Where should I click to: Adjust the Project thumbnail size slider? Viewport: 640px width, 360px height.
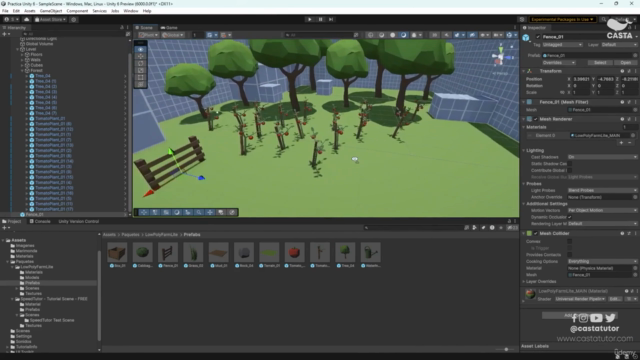point(506,349)
